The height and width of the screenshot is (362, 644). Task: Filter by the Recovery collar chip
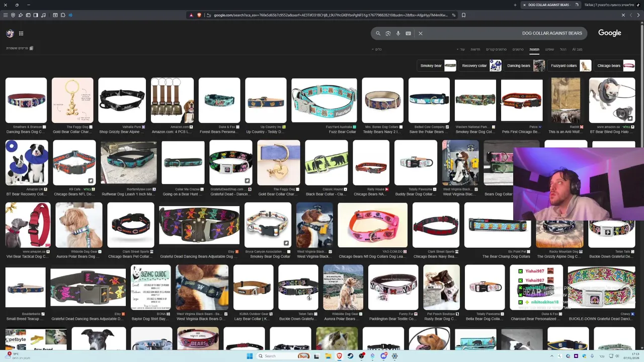point(481,65)
